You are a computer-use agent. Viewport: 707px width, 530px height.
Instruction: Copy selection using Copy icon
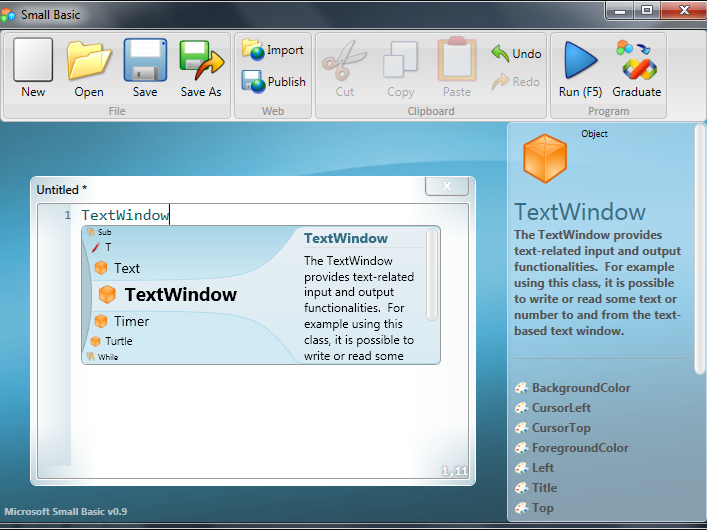click(x=400, y=68)
